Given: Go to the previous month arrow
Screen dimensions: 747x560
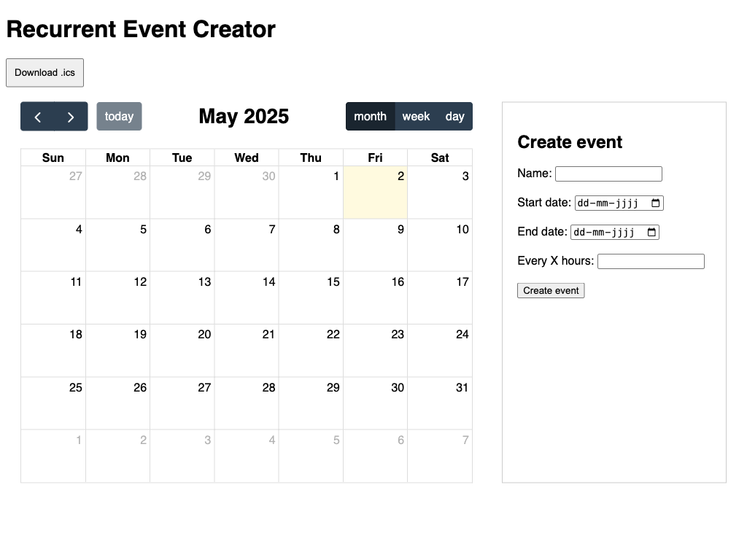Looking at the screenshot, I should [38, 117].
